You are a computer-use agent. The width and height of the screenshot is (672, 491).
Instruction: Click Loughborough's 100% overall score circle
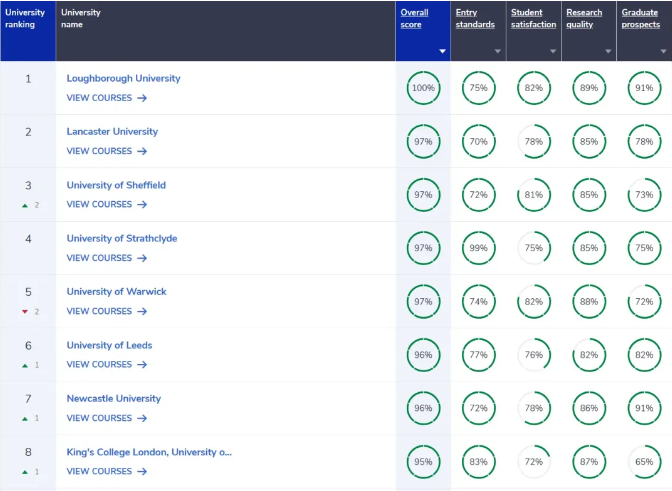[423, 88]
